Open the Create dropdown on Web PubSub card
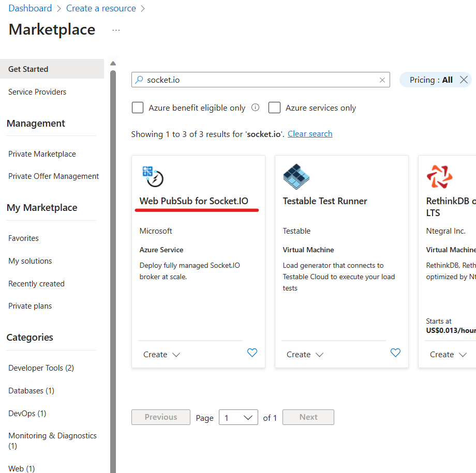 (161, 354)
